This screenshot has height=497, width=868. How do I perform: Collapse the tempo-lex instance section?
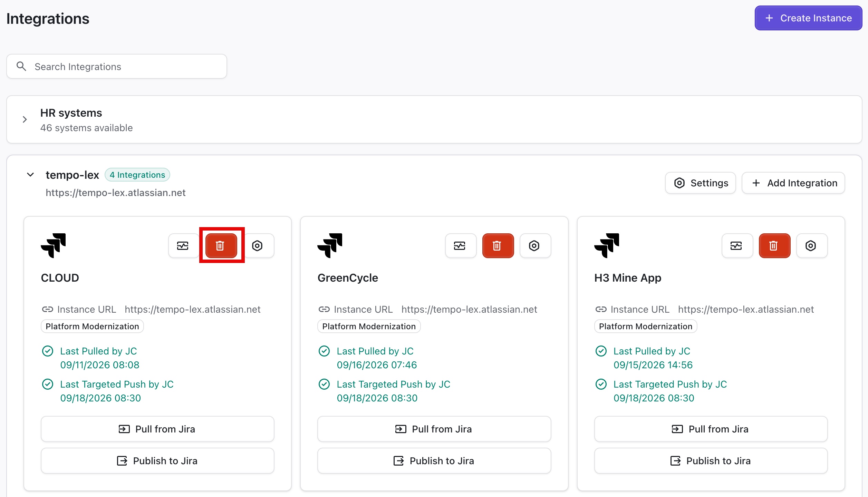[x=30, y=175]
